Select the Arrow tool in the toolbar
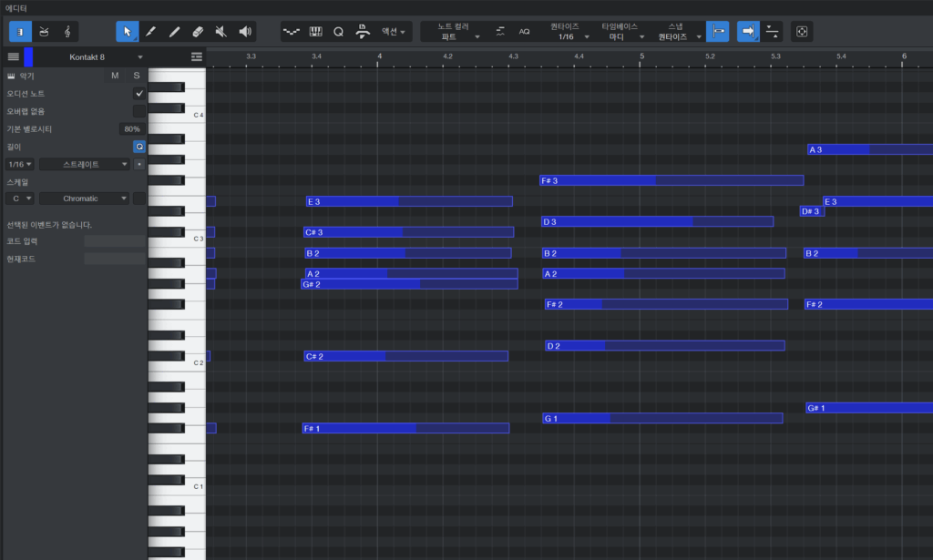This screenshot has width=933, height=560. [128, 31]
